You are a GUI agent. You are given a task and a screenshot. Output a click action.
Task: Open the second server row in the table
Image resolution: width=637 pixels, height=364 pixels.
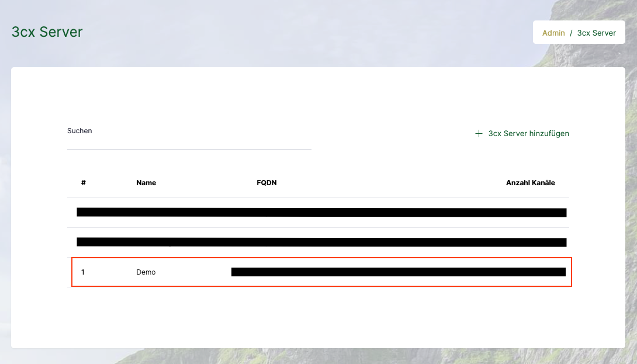(321, 242)
